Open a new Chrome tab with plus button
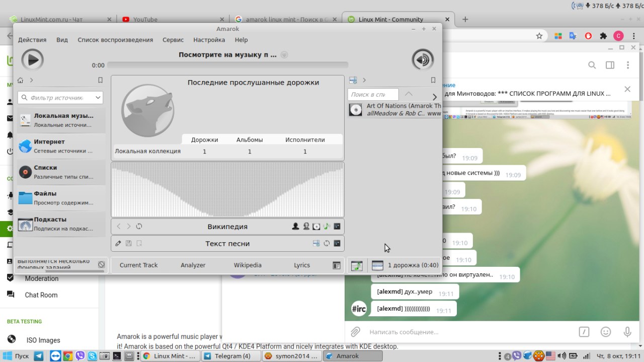Screen dimensions: 644x362 (465, 19)
